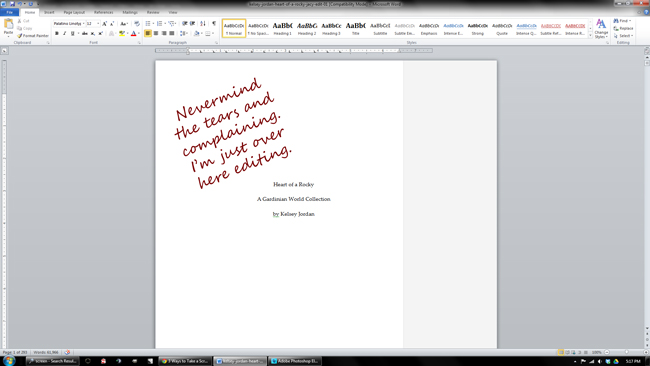Click the Change Styles button
This screenshot has height=366, width=650.
601,29
